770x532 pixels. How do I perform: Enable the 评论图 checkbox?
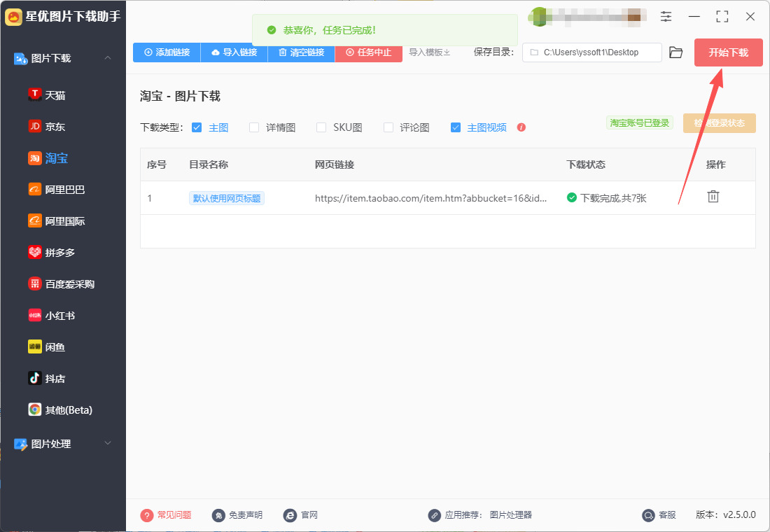(x=388, y=127)
